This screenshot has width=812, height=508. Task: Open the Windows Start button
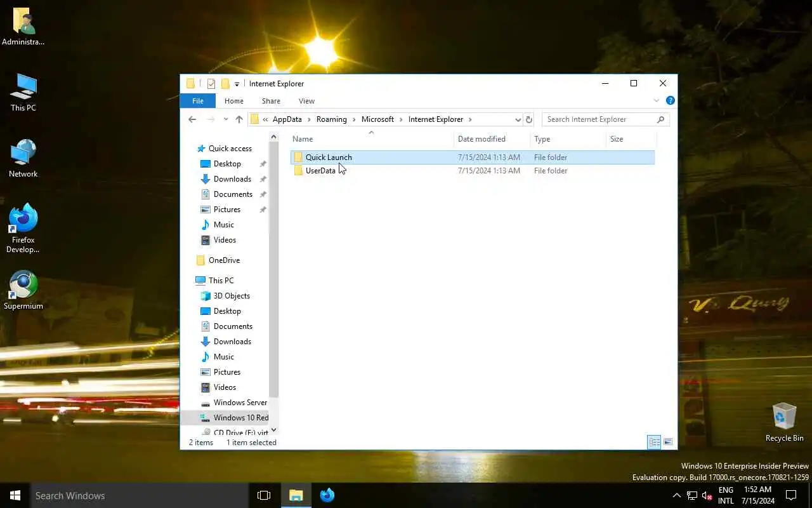coord(15,495)
